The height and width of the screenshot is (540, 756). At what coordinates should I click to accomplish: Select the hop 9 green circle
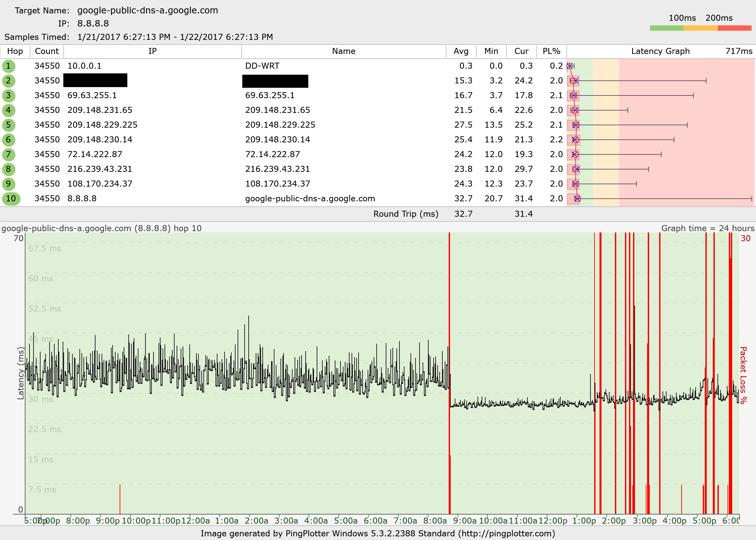(8, 184)
